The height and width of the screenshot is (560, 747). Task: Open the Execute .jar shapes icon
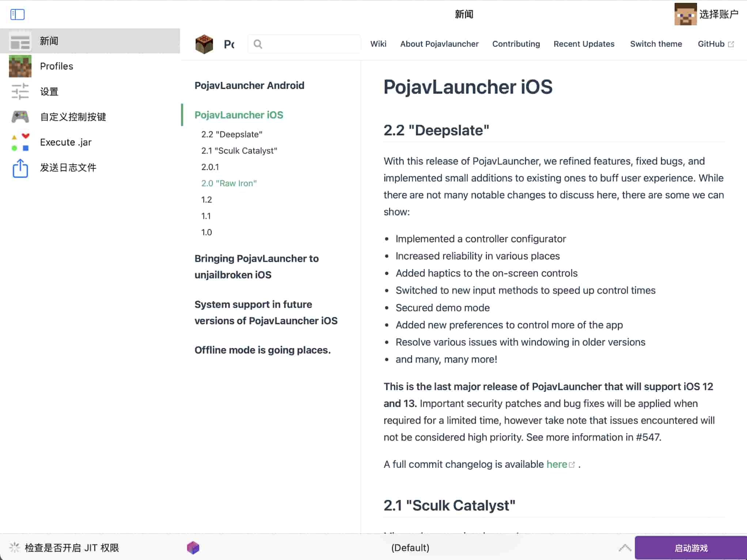pyautogui.click(x=20, y=142)
